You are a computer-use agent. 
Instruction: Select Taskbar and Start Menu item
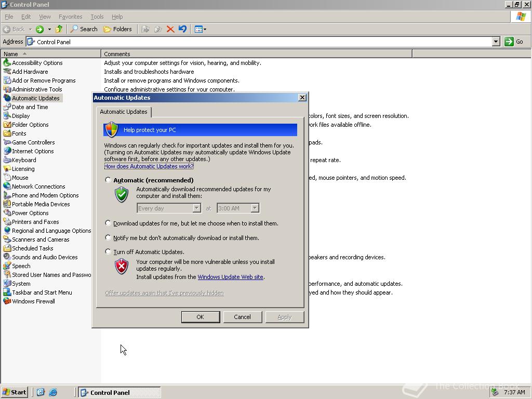pos(37,292)
